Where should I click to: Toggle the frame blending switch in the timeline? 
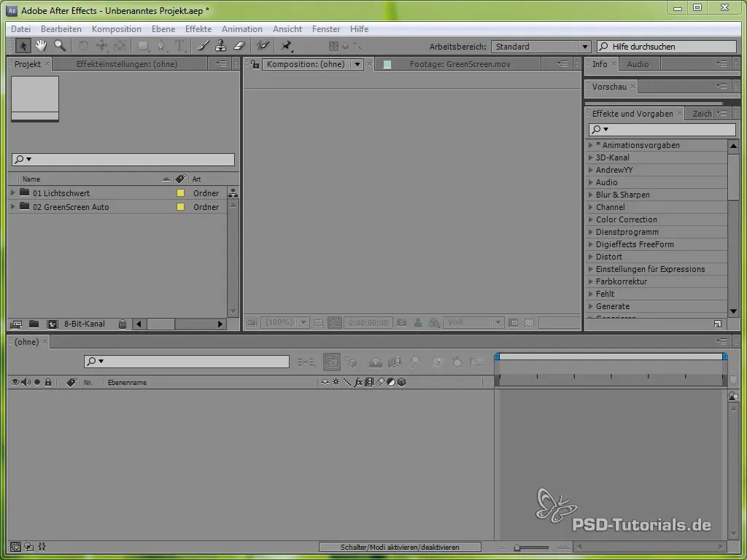[395, 362]
